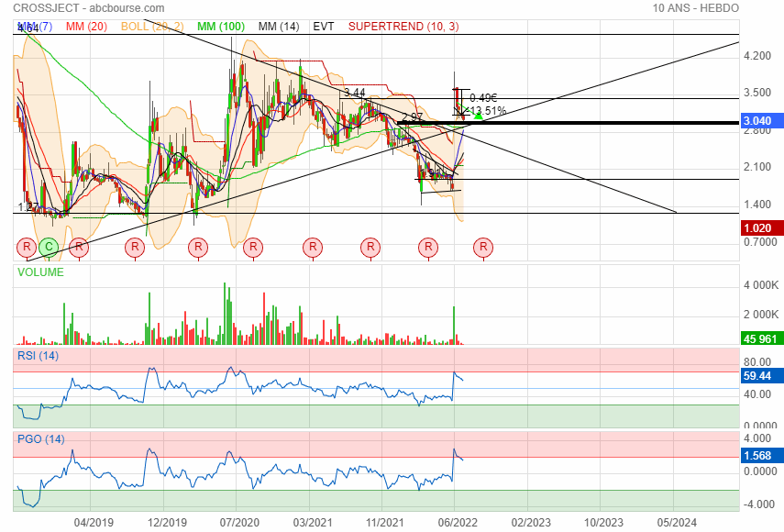
Task: Click the 1.27 support level annotation
Action: tap(28, 207)
